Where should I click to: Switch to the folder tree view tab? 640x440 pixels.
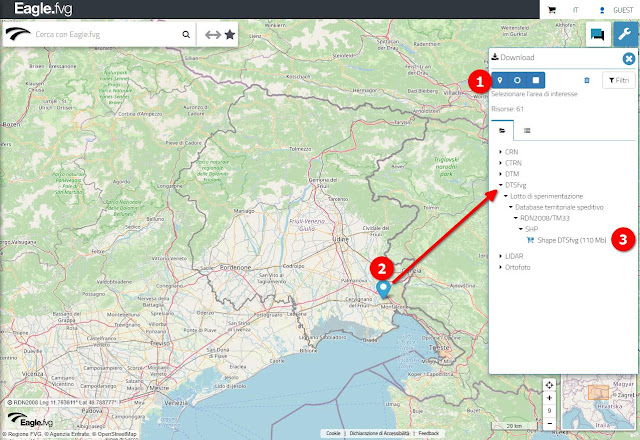click(502, 131)
